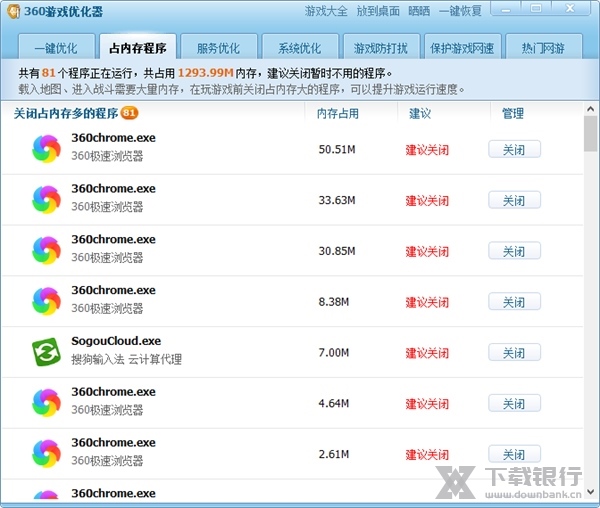Close the 8.38M 360chrome.exe process
This screenshot has width=600, height=508.
(x=514, y=302)
